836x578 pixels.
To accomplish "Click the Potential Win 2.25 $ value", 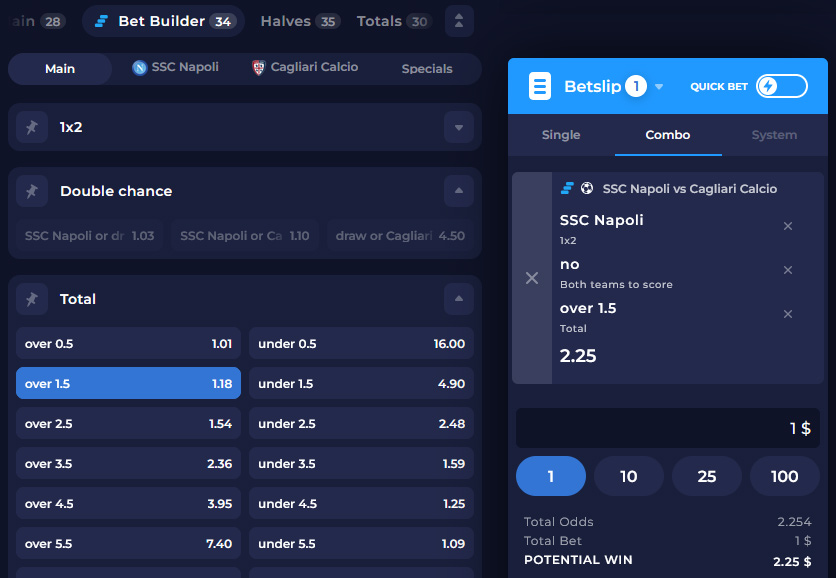I will tap(792, 561).
